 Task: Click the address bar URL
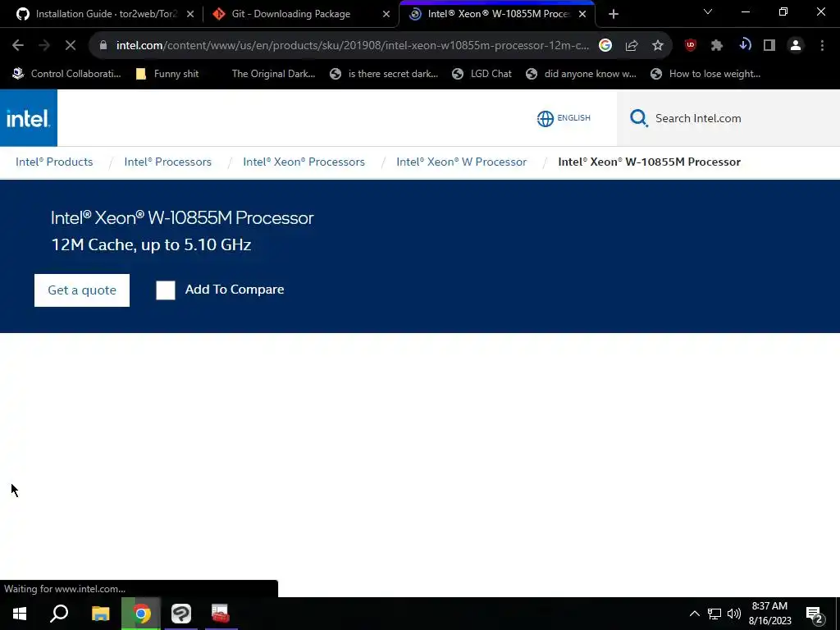353,46
